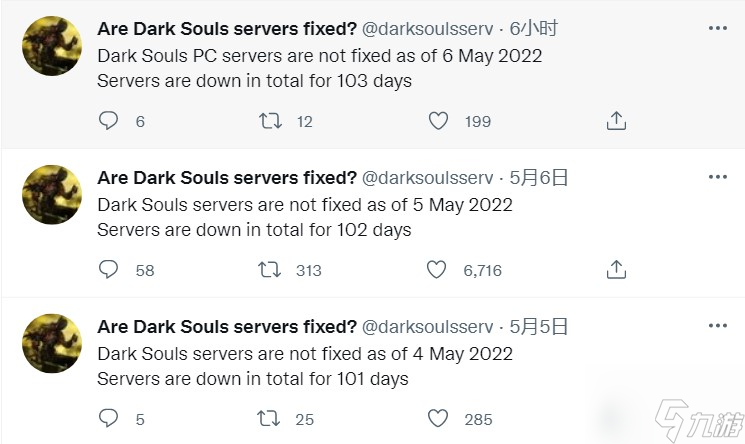Viewport: 745px width, 444px height.
Task: Open more options menu on 5月6日 tweet
Action: click(x=717, y=177)
